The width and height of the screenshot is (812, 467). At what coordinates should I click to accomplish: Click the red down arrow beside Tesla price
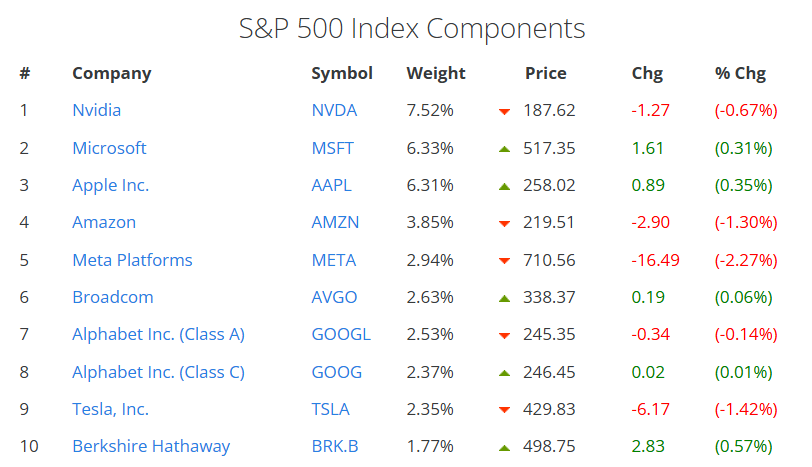point(504,411)
